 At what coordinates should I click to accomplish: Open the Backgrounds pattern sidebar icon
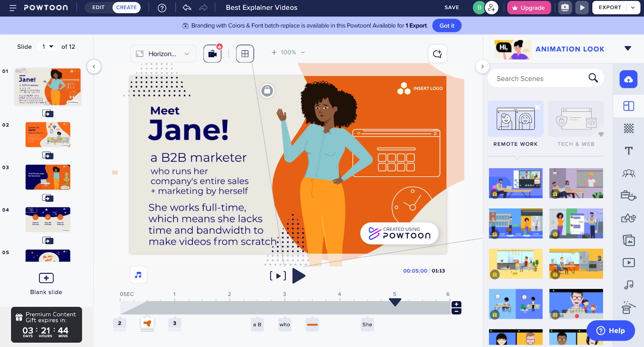(x=629, y=128)
